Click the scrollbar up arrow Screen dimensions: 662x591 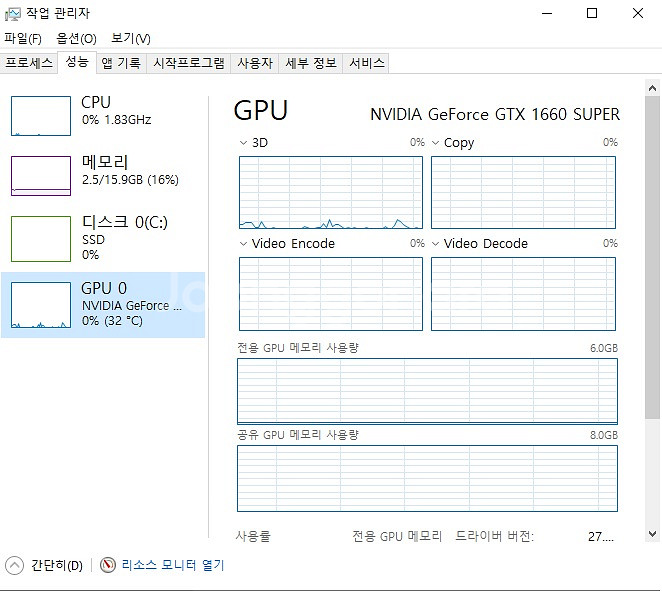point(652,88)
